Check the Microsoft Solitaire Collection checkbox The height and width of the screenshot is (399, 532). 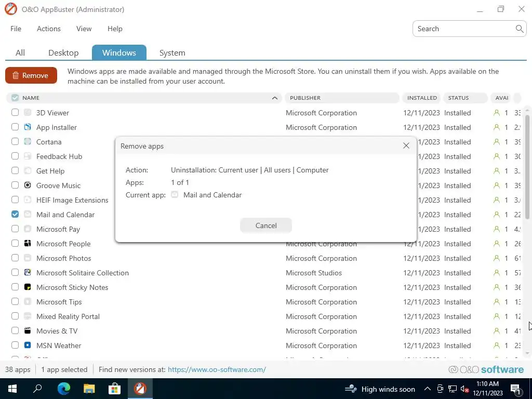tap(15, 272)
